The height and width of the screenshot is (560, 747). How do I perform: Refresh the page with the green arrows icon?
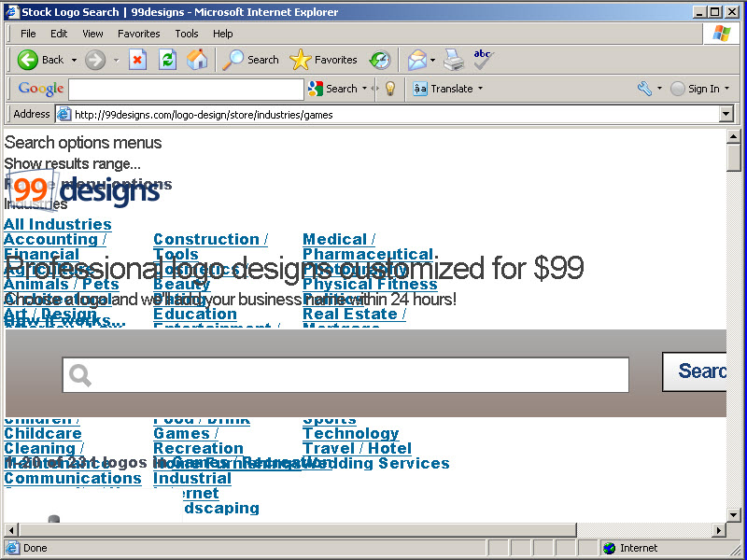167,60
